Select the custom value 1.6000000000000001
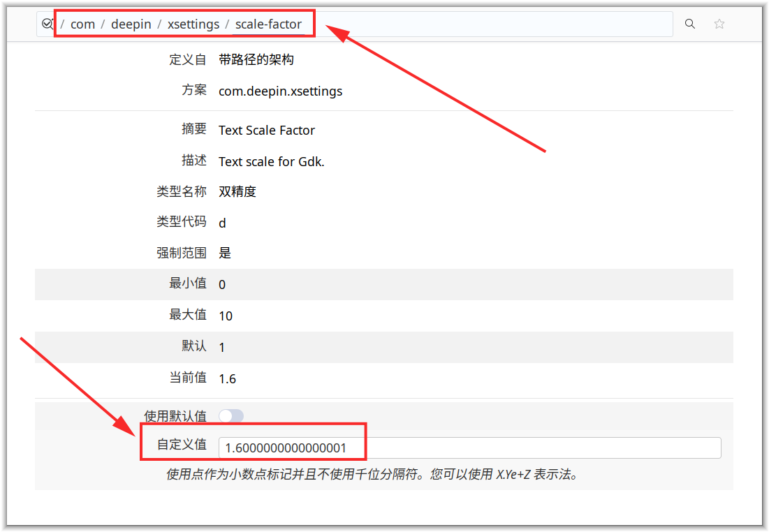This screenshot has height=532, width=769. (291, 447)
